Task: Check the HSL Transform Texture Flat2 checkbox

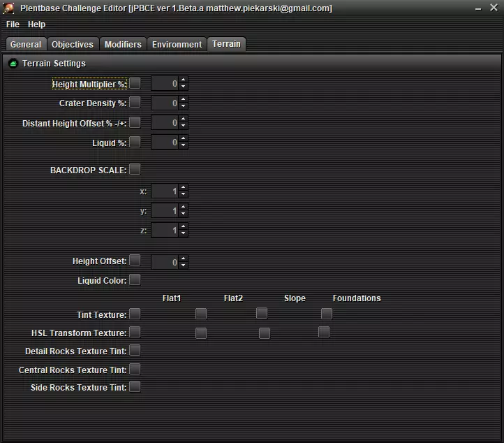Action: (201, 333)
